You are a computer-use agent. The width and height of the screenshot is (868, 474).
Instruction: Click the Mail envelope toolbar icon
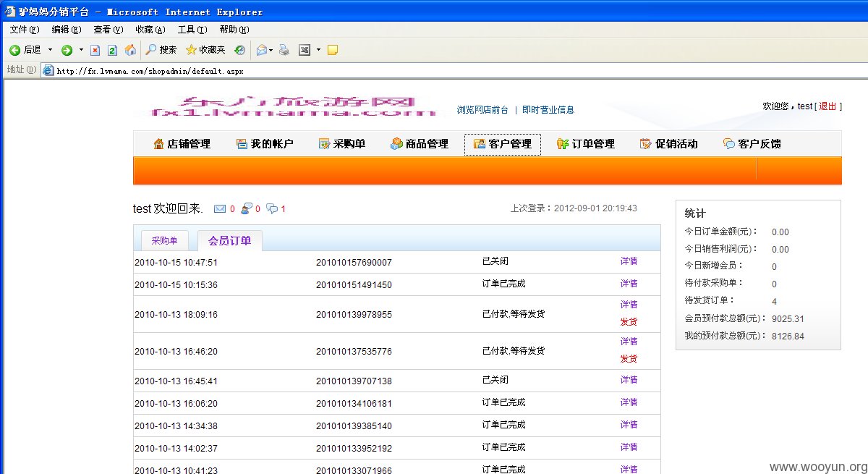pyautogui.click(x=262, y=50)
